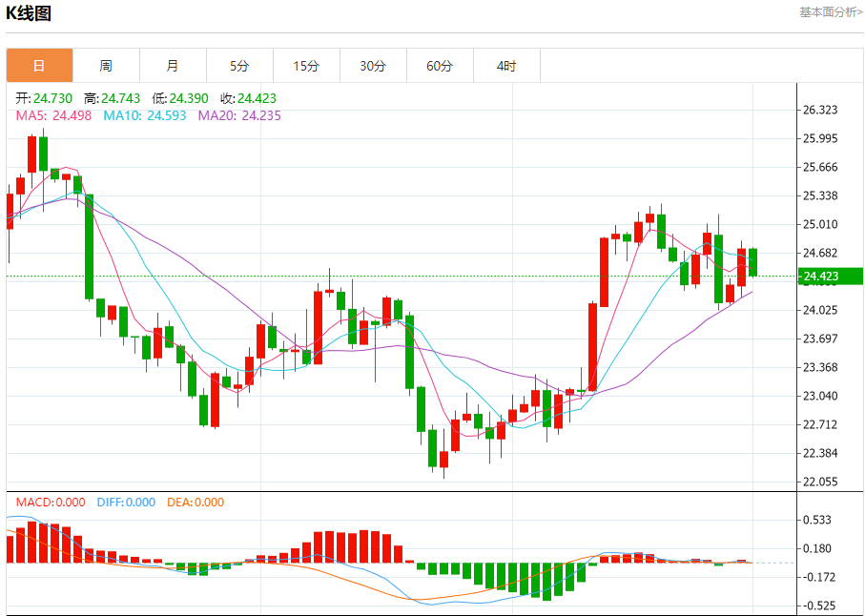Open the 30分 interval tab
Viewport: 865px width, 616px height.
pyautogui.click(x=373, y=66)
